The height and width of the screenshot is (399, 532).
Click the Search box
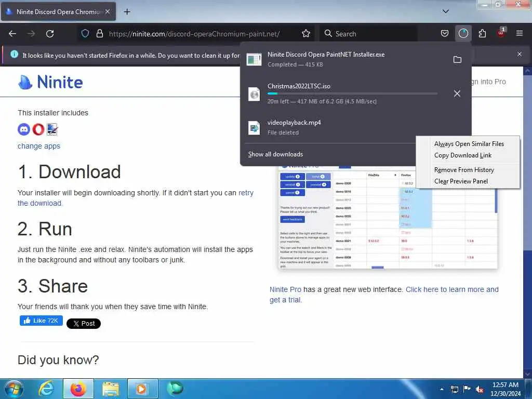click(368, 34)
